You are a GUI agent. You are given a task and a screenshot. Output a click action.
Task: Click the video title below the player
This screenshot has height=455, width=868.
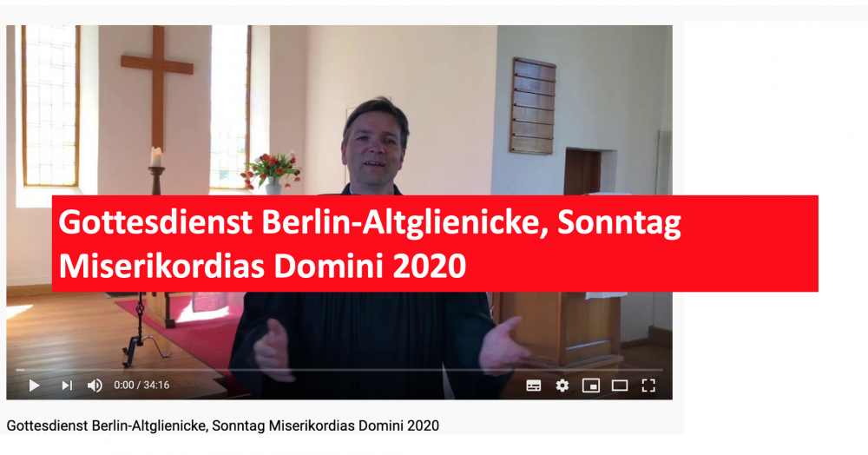(x=222, y=425)
